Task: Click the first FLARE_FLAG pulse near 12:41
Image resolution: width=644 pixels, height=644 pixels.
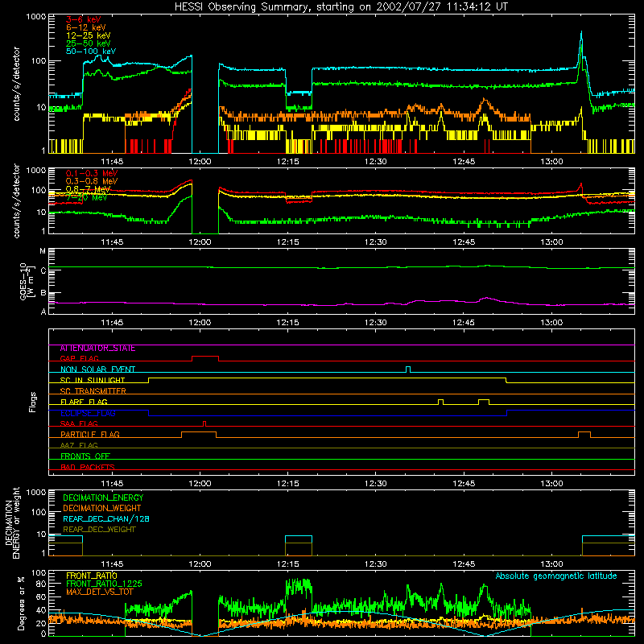Action: pyautogui.click(x=440, y=402)
